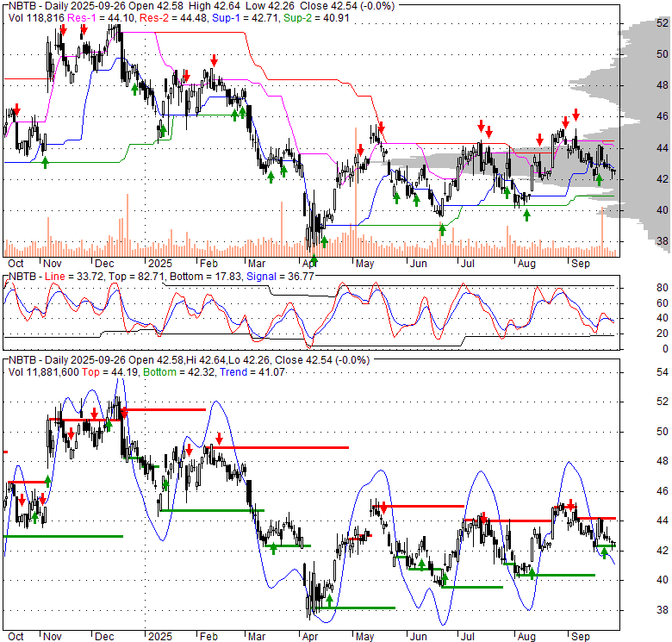Image resolution: width=672 pixels, height=642 pixels.
Task: Click the Vol 118,816 reading
Action: [36, 18]
